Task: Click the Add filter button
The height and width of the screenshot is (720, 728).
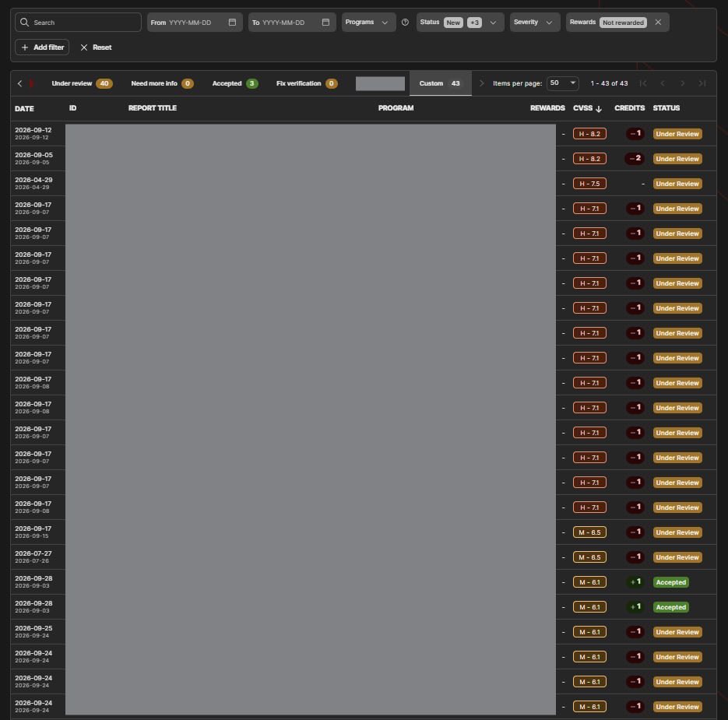Action: coord(42,47)
